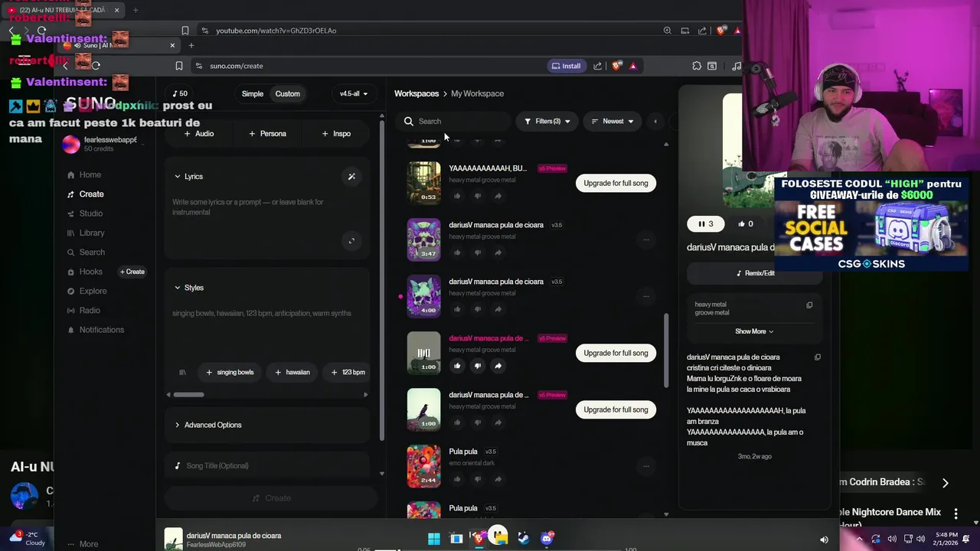
Task: Click Upgrade for full song on 0:53 track
Action: (616, 184)
